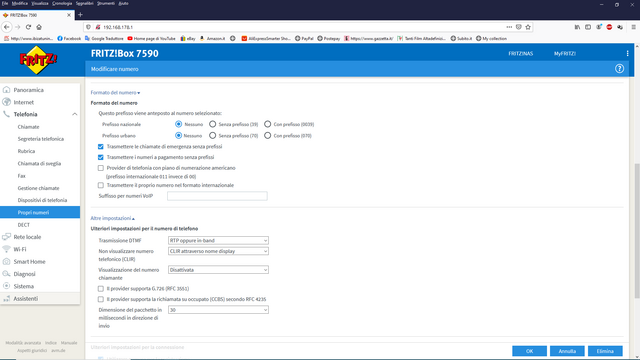Open the File menu in Firefox
640x360 pixels.
(5, 3)
